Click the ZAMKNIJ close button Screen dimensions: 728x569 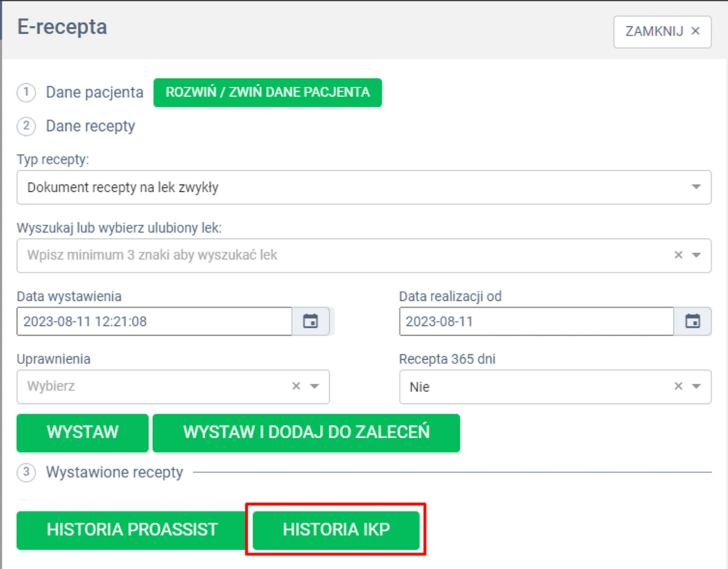click(662, 31)
